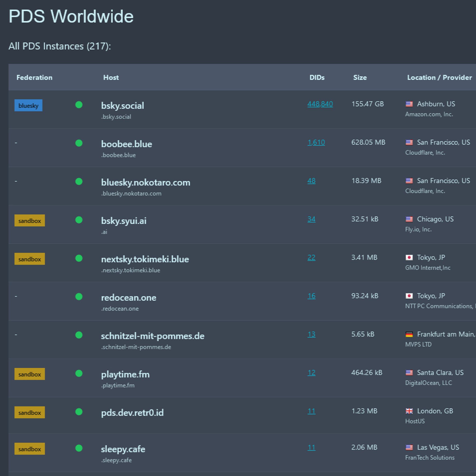Click the green status dot for sleepy.cafe
The image size is (476, 476).
tap(79, 448)
